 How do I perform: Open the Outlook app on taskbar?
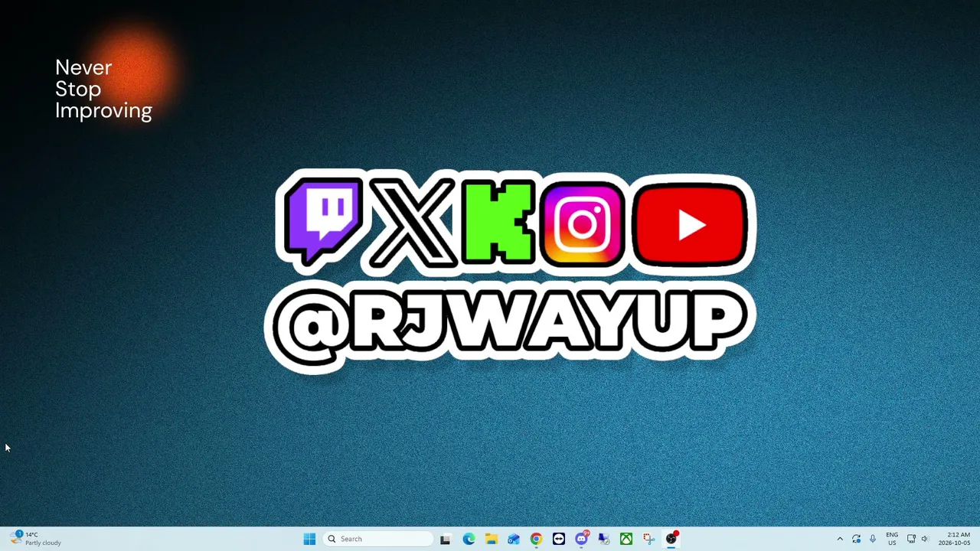[514, 539]
